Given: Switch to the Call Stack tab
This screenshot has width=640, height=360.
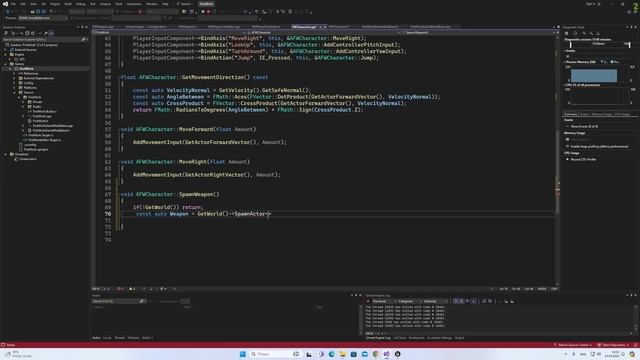Looking at the screenshot, I should click(x=400, y=338).
